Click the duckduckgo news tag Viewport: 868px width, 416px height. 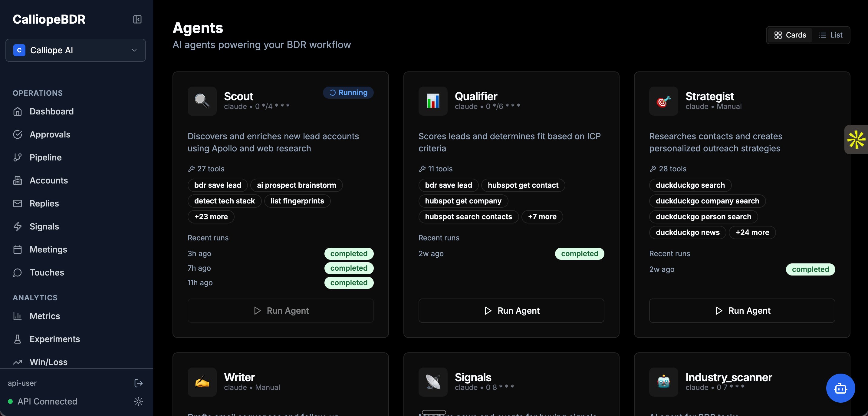click(x=687, y=232)
